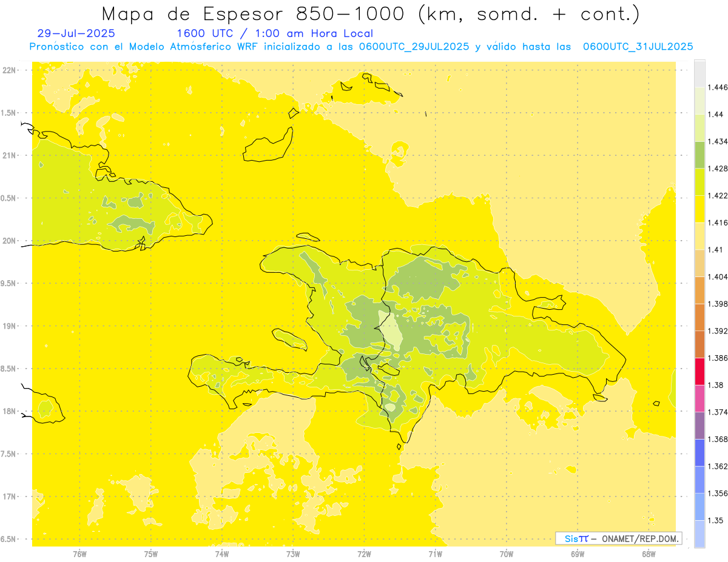Pick the dark green legend swatch below 1.434

(699, 155)
